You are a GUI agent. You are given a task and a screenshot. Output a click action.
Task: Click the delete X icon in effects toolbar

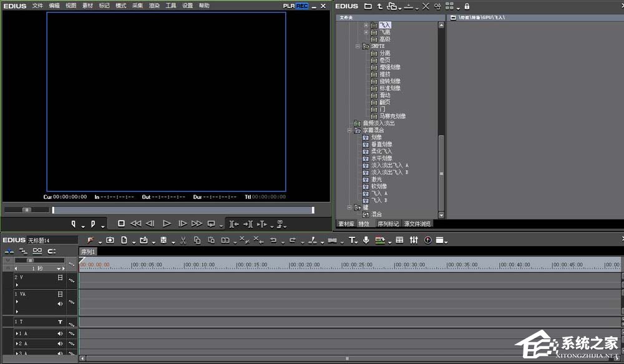pyautogui.click(x=425, y=6)
